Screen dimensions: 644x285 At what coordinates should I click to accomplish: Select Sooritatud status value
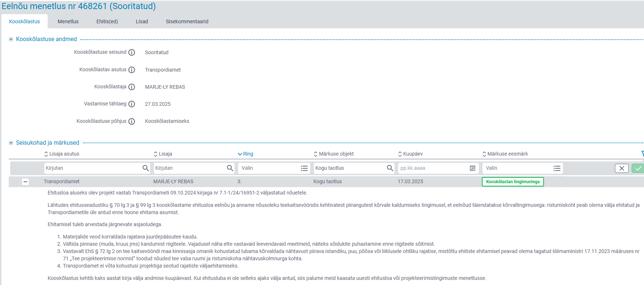click(156, 52)
